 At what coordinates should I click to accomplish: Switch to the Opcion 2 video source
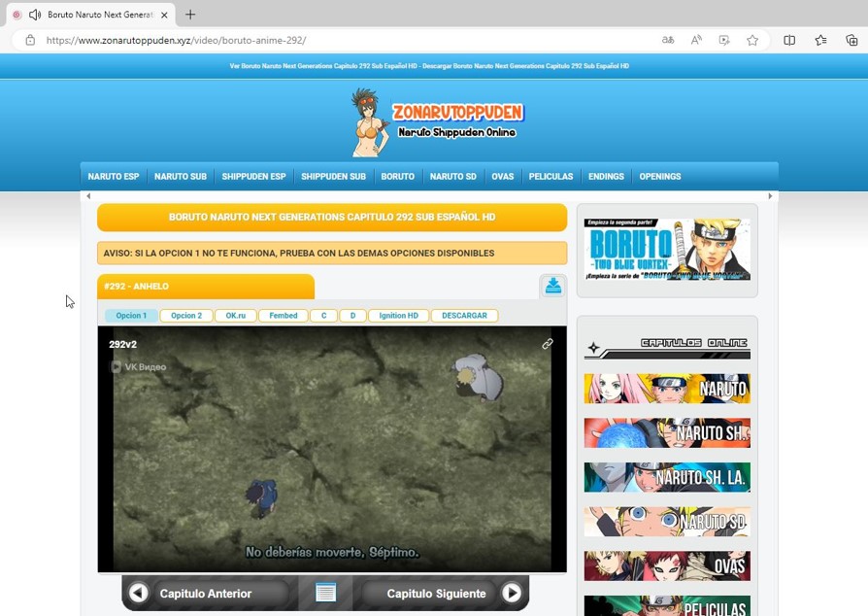[186, 316]
